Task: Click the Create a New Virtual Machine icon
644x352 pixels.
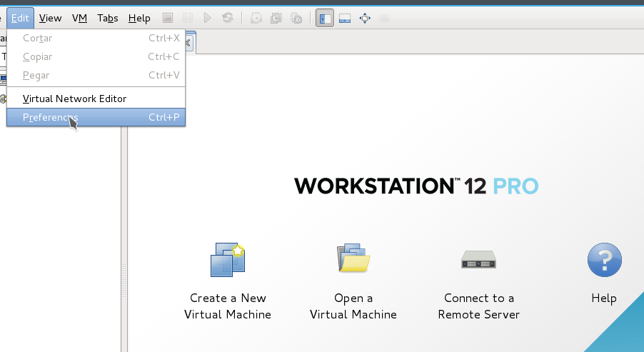Action: (228, 260)
